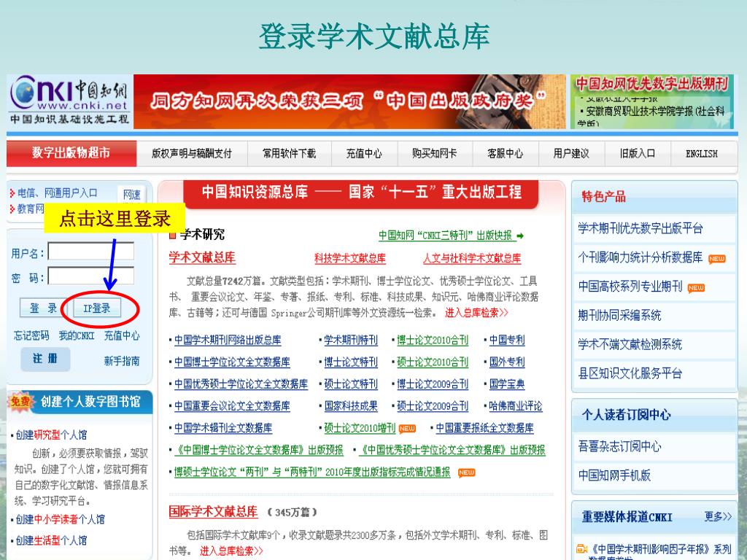Click the IP登录 button
747x560 pixels.
97,308
